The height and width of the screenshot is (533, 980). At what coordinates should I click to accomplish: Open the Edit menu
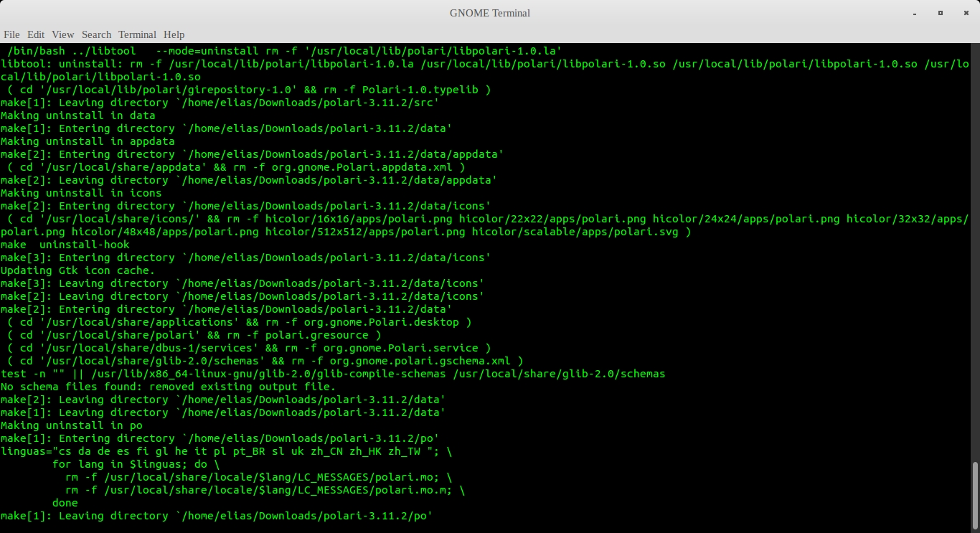click(36, 34)
